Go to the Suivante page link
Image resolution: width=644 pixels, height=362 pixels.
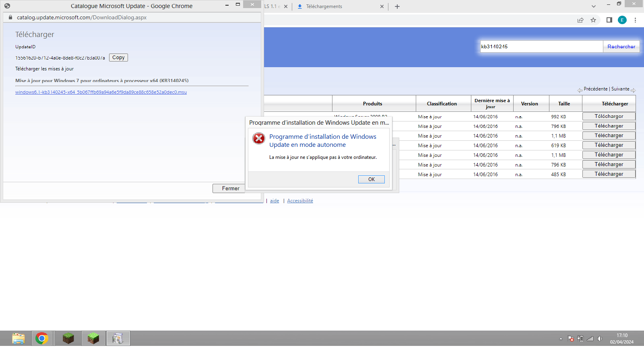tap(620, 89)
